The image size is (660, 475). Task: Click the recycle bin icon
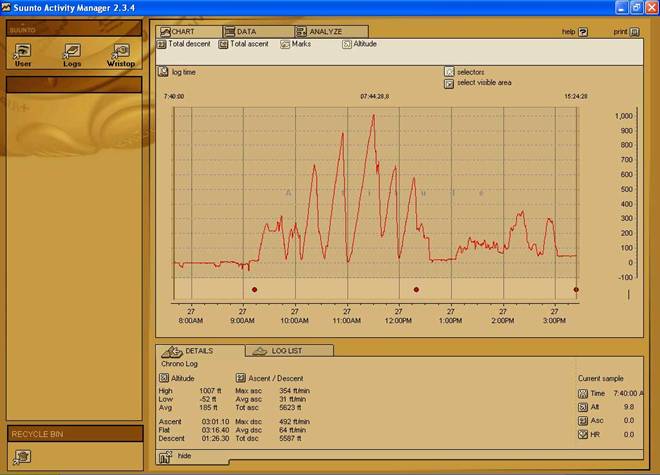[22, 456]
